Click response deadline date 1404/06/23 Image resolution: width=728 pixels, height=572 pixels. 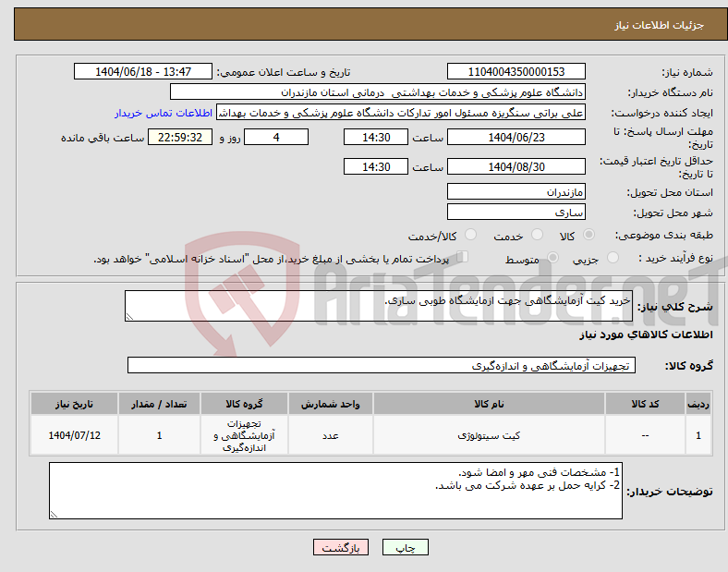click(516, 137)
